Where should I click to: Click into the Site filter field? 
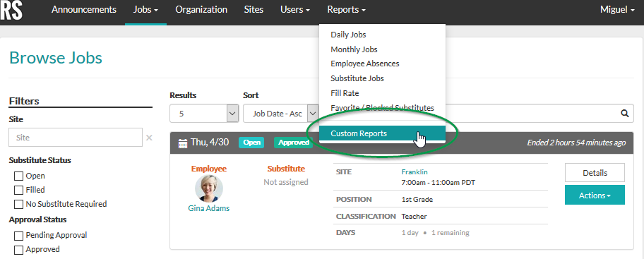click(x=76, y=138)
